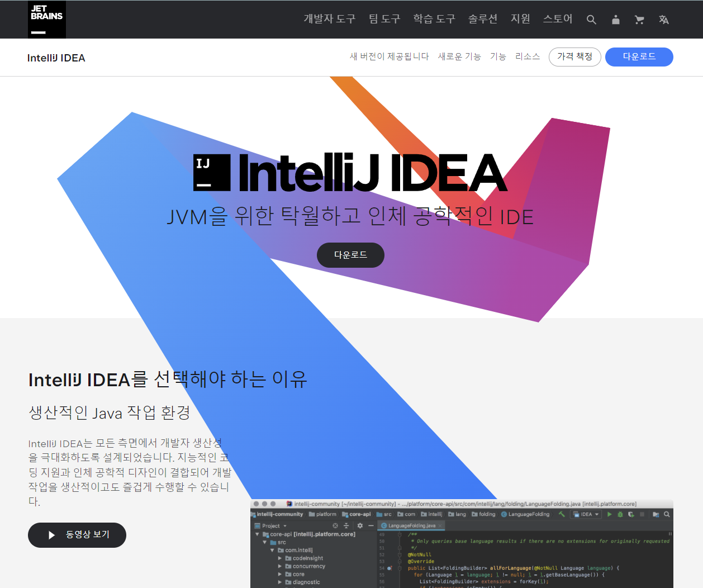Viewport: 703px width, 588px height.
Task: Open the 리소스 link
Action: click(528, 56)
